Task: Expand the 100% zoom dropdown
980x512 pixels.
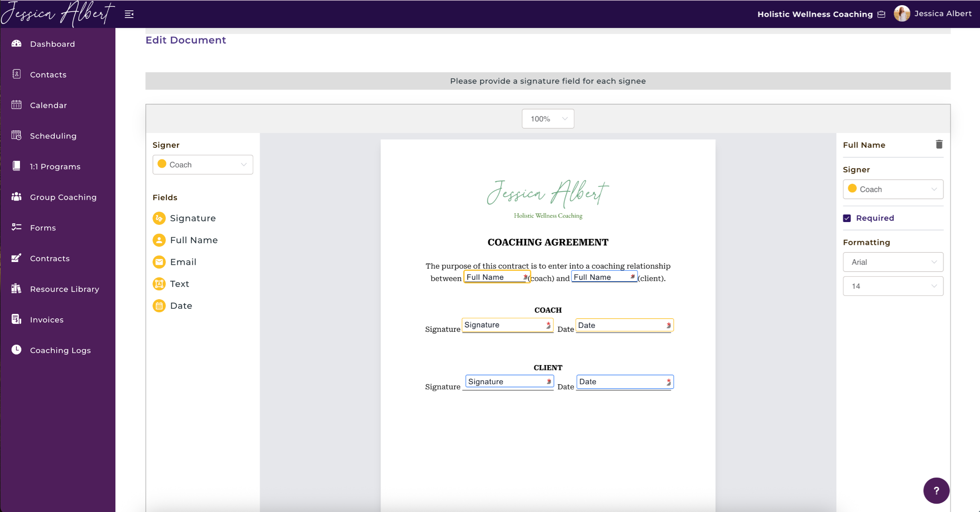Action: 548,119
